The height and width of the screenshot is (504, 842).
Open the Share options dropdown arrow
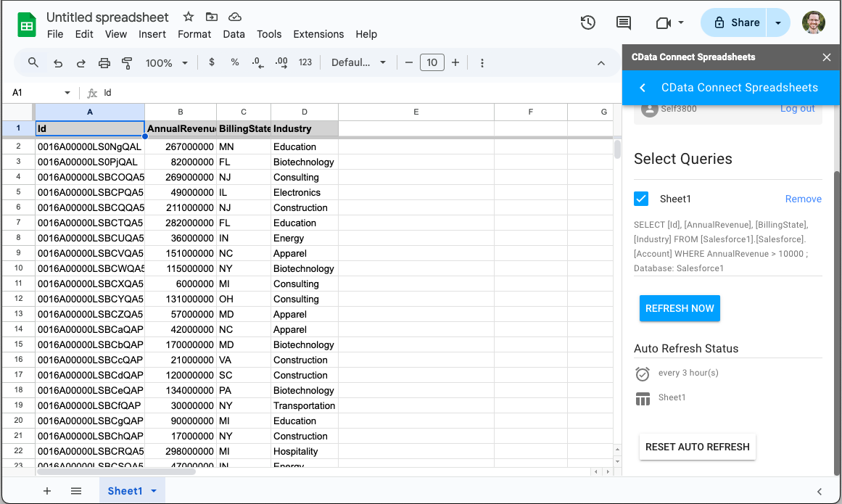(x=778, y=22)
